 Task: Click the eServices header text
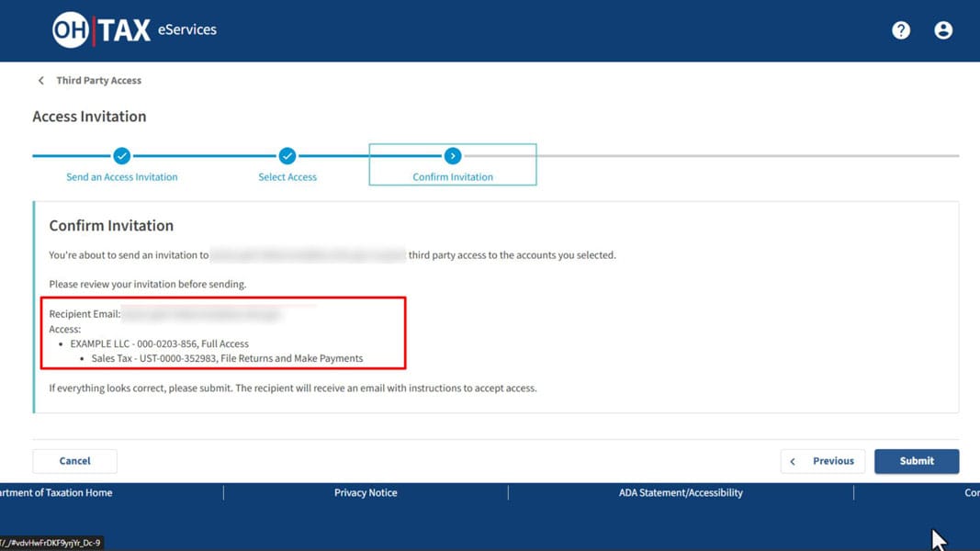pyautogui.click(x=187, y=30)
